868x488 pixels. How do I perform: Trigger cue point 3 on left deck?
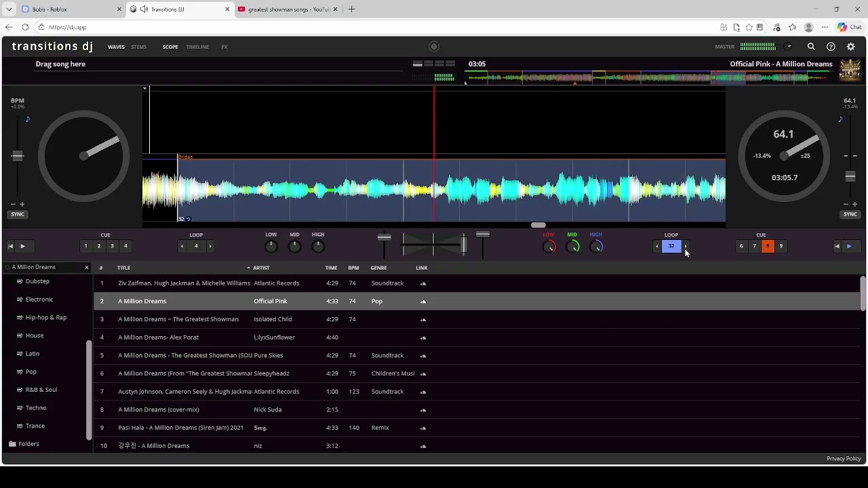pyautogui.click(x=112, y=246)
